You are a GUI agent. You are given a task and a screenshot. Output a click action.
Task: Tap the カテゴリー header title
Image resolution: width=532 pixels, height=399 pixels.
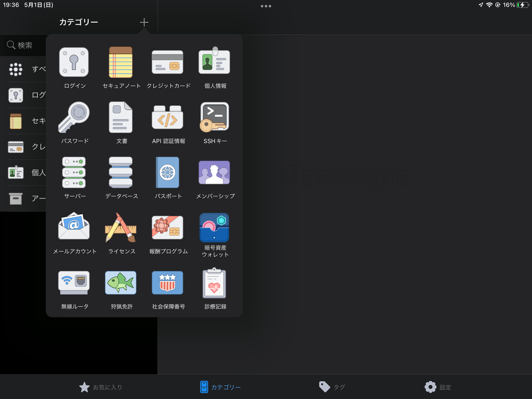click(x=79, y=22)
